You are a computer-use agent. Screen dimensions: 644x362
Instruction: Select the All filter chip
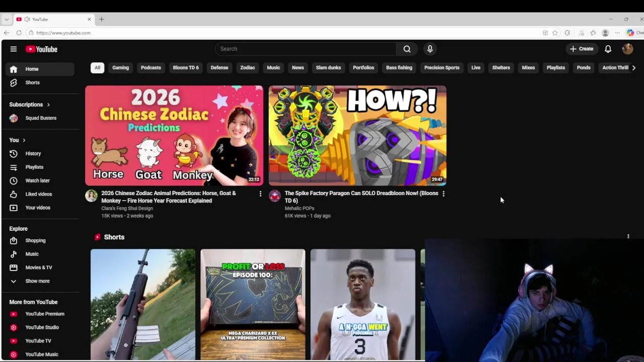click(97, 68)
